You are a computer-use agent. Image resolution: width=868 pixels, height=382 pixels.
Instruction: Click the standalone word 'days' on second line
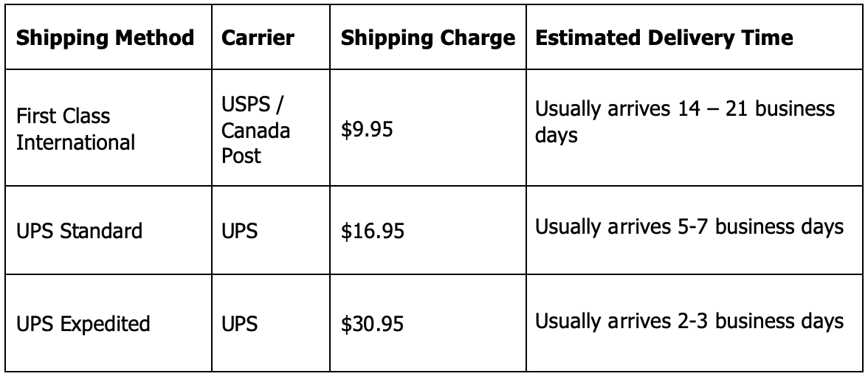pos(555,136)
